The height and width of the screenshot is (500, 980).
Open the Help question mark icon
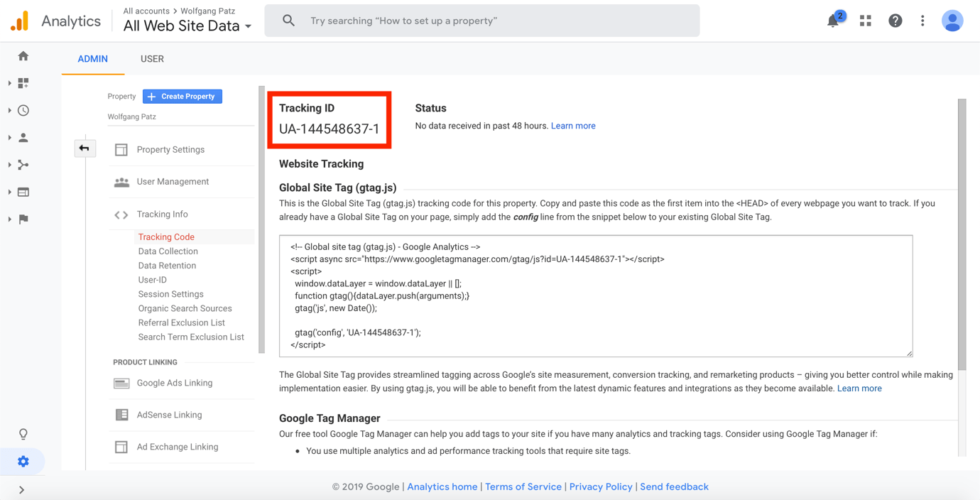point(895,21)
